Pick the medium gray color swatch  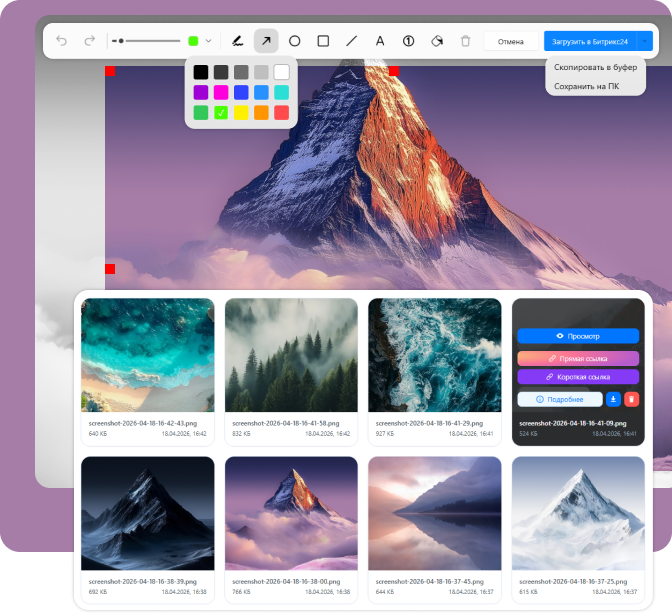[241, 72]
